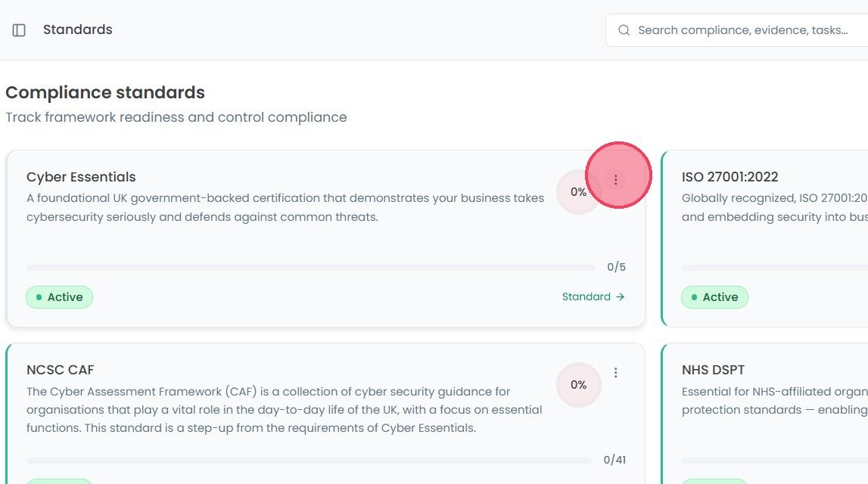
Task: Open NCSC CAF three-dot options menu
Action: 615,373
